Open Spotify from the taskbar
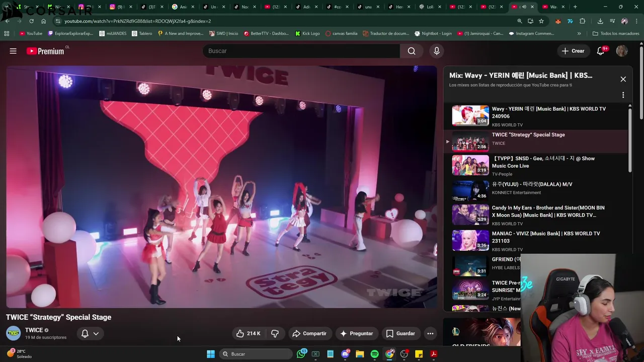This screenshot has width=644, height=362. point(374,354)
